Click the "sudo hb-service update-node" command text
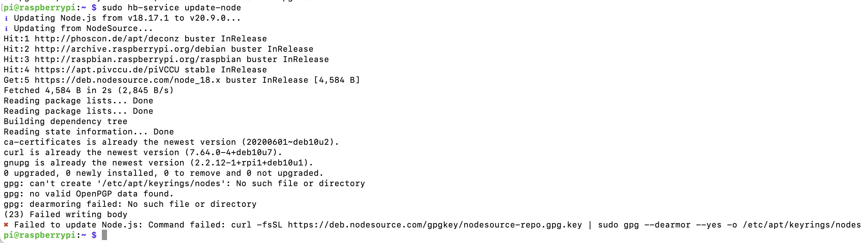Viewport: 868px width, 243px height. (171, 8)
